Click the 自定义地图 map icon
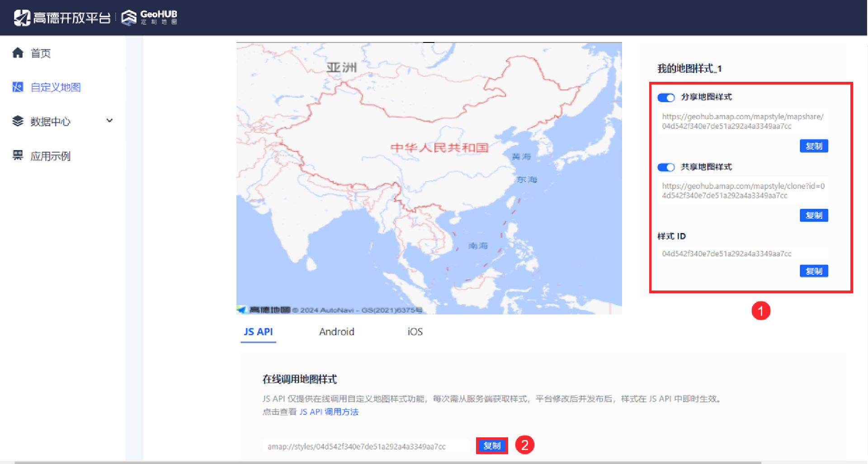Image resolution: width=868 pixels, height=464 pixels. 18,87
